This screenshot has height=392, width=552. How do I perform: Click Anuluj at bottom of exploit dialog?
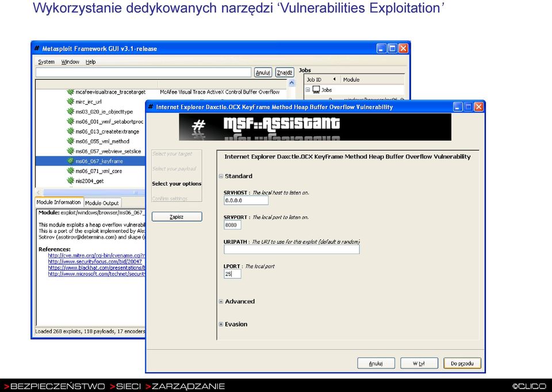tap(376, 363)
